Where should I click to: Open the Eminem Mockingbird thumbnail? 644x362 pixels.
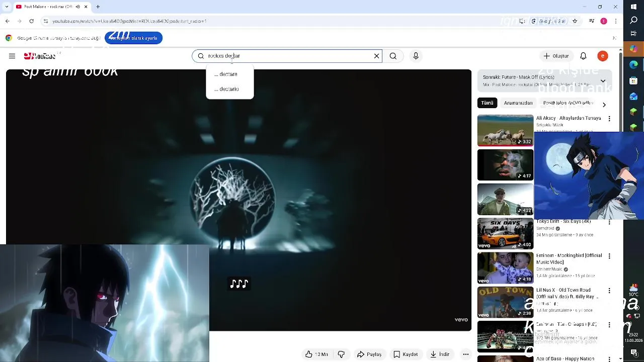tap(505, 268)
